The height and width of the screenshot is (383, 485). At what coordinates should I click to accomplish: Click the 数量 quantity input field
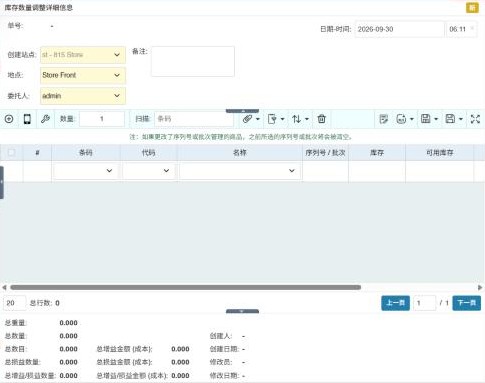102,119
